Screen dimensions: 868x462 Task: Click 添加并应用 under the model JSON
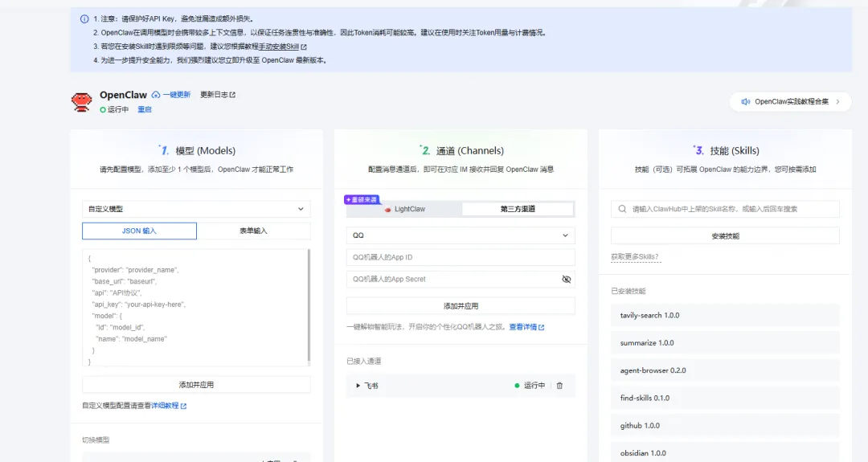[x=196, y=385]
